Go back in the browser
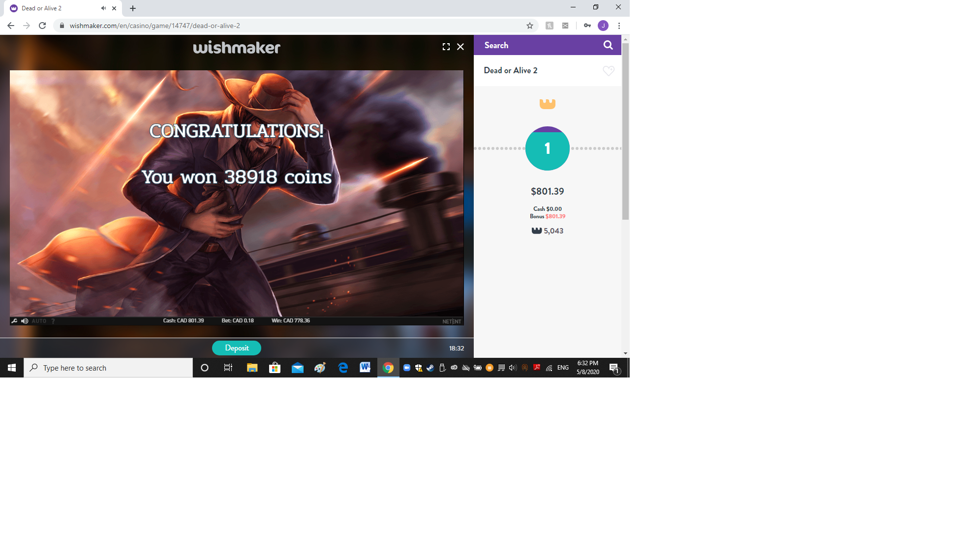The image size is (980, 551). click(11, 26)
